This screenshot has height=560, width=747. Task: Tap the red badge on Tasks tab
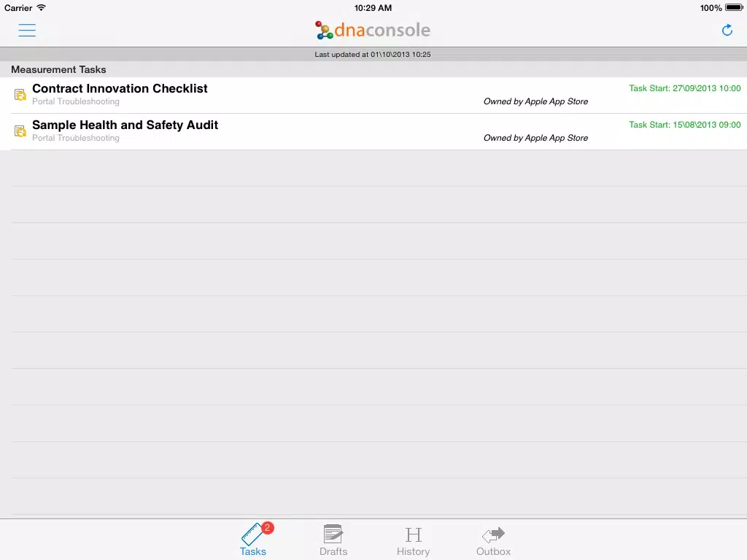pos(268,528)
